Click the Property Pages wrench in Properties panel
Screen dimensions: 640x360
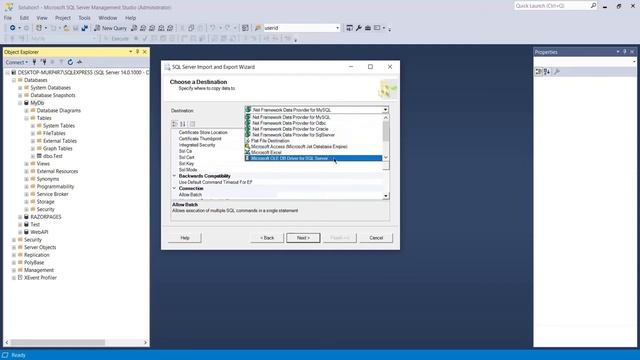[x=557, y=72]
